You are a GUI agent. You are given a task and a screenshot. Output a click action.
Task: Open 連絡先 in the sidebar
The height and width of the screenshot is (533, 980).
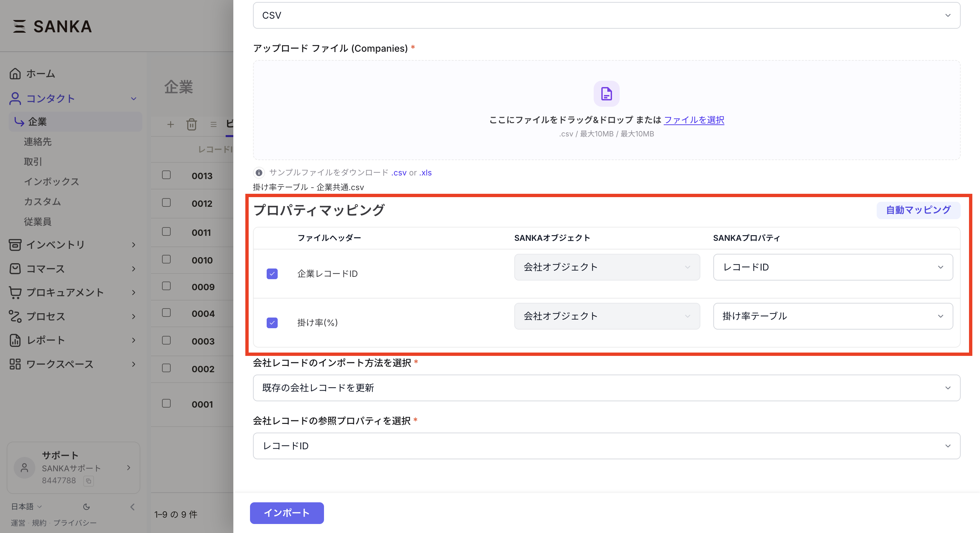tap(38, 142)
